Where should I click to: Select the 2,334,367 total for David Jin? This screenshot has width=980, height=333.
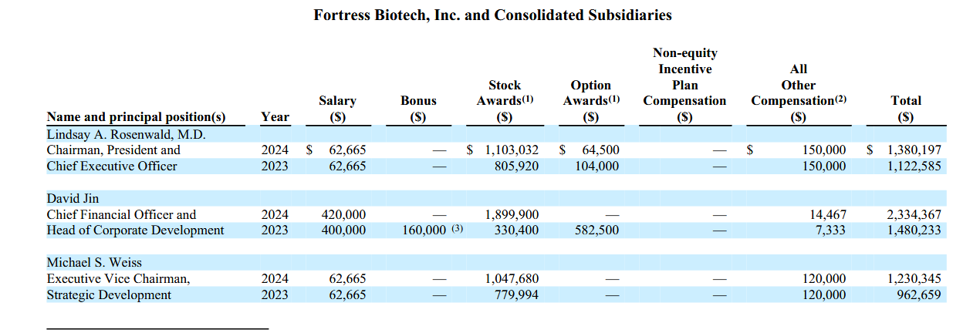tap(914, 215)
